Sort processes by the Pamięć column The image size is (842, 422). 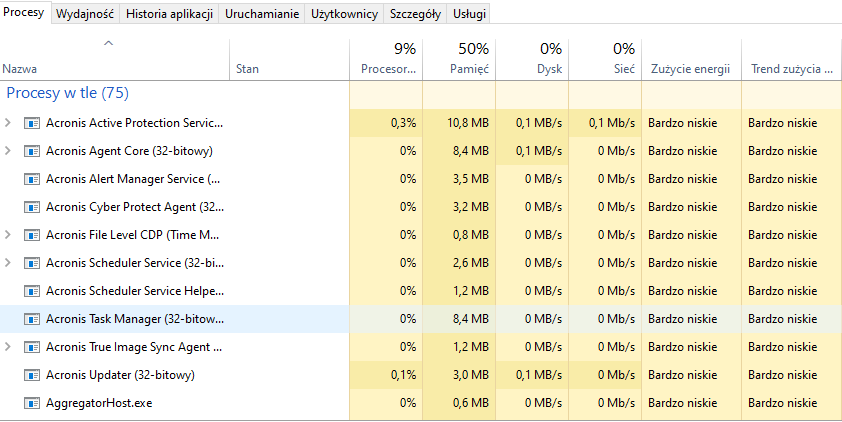click(x=459, y=59)
